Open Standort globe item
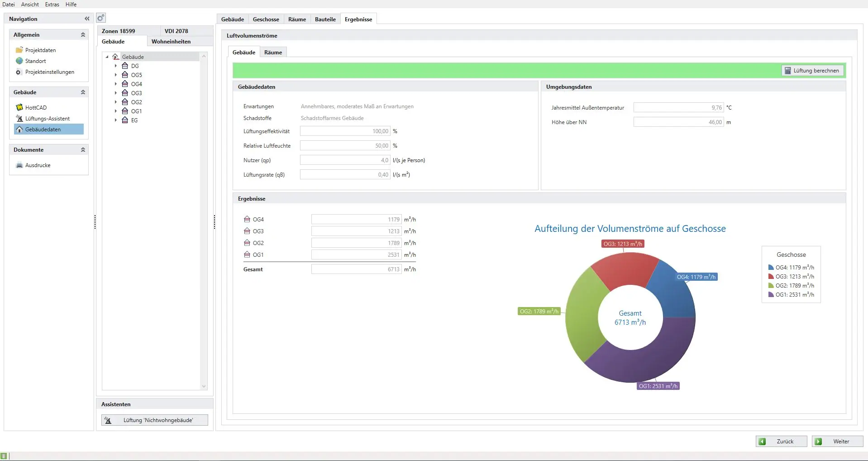 coord(35,61)
